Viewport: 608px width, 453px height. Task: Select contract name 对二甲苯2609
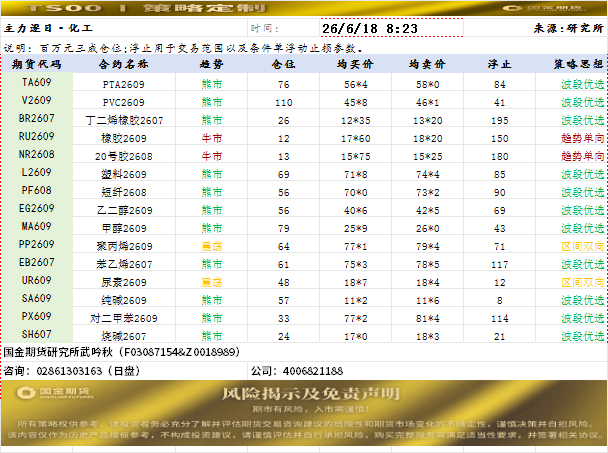124,318
